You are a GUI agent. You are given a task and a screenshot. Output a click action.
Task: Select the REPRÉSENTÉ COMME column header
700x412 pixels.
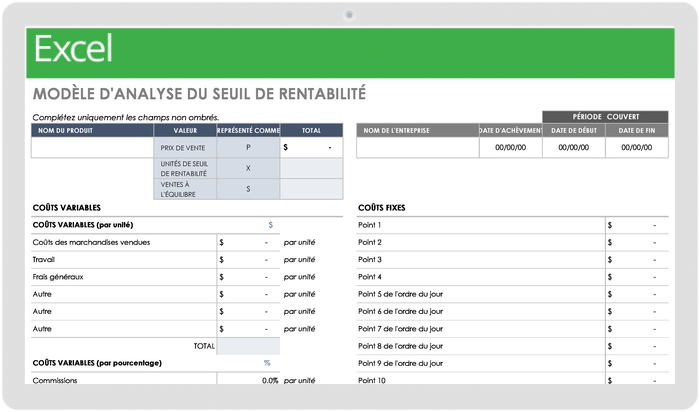pyautogui.click(x=248, y=130)
